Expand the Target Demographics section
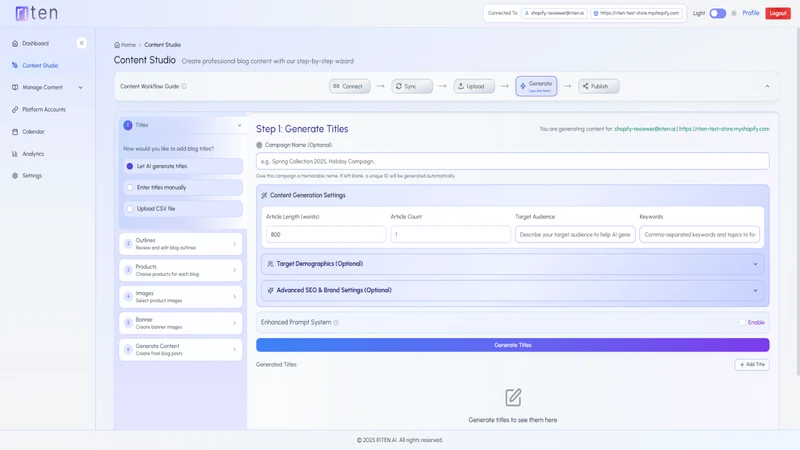Viewport: 800px width, 450px height. (x=512, y=264)
